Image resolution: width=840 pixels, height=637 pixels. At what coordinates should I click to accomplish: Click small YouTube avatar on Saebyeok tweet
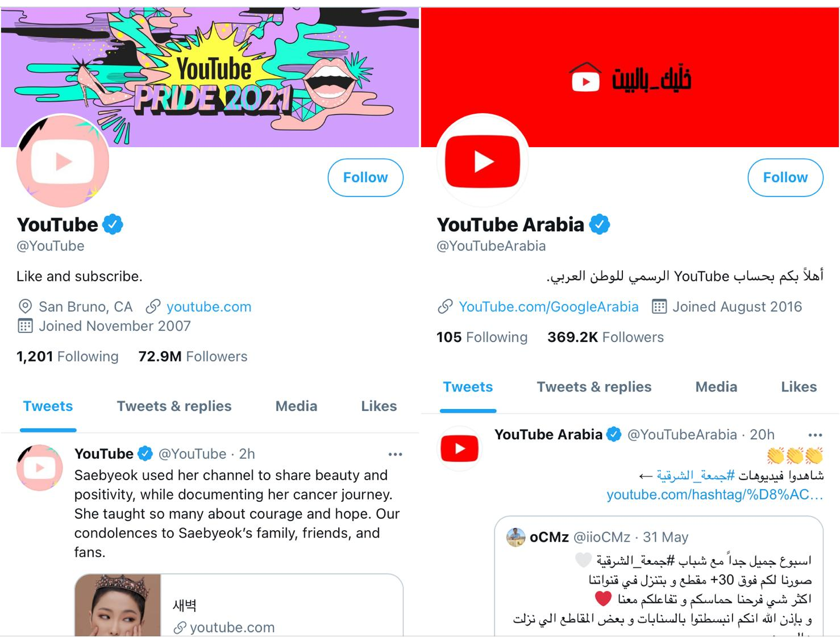click(x=40, y=468)
